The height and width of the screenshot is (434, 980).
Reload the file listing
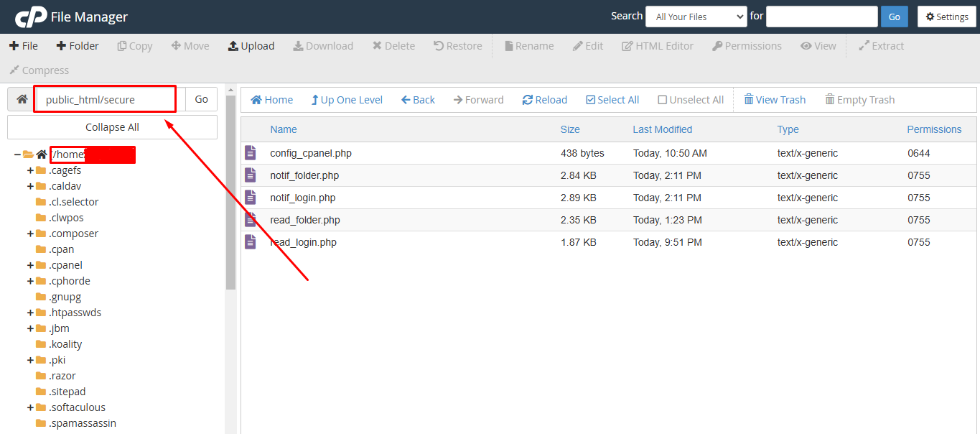(545, 100)
